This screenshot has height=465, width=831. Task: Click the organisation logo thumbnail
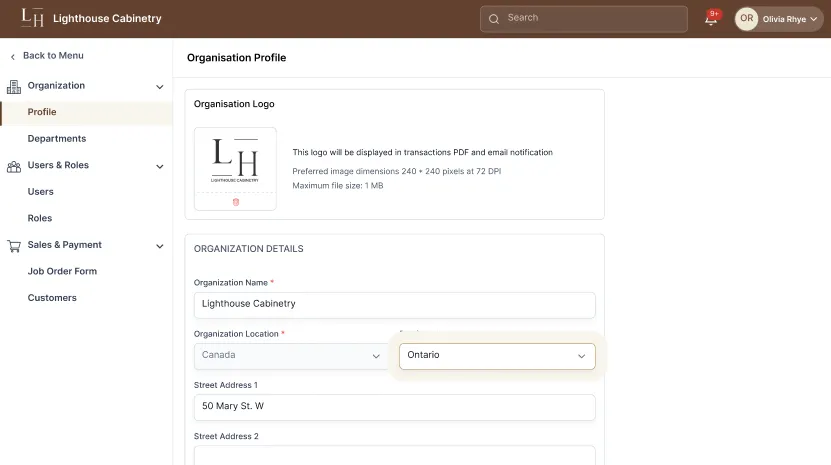235,160
